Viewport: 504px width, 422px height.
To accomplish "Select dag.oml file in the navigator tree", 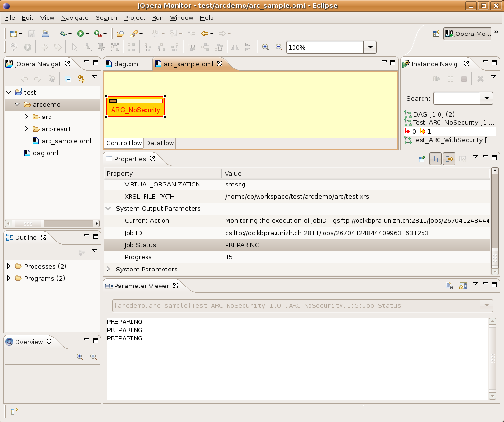I will click(x=41, y=153).
